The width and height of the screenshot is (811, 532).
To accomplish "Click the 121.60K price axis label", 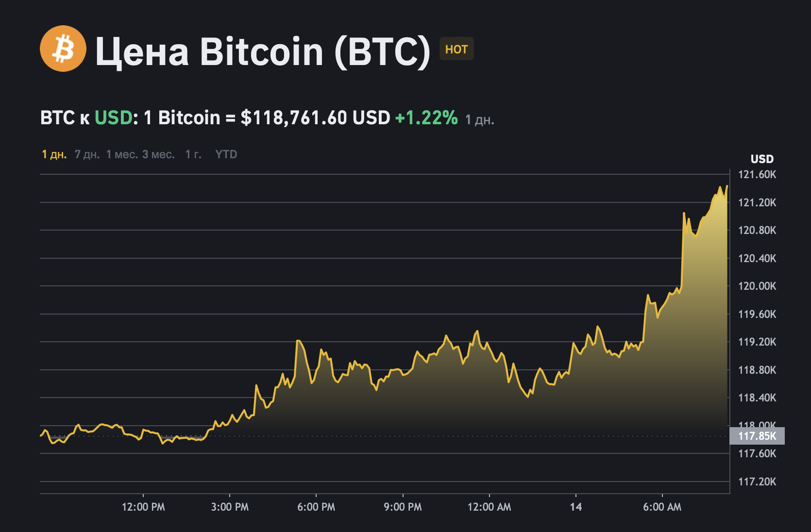I will point(757,175).
